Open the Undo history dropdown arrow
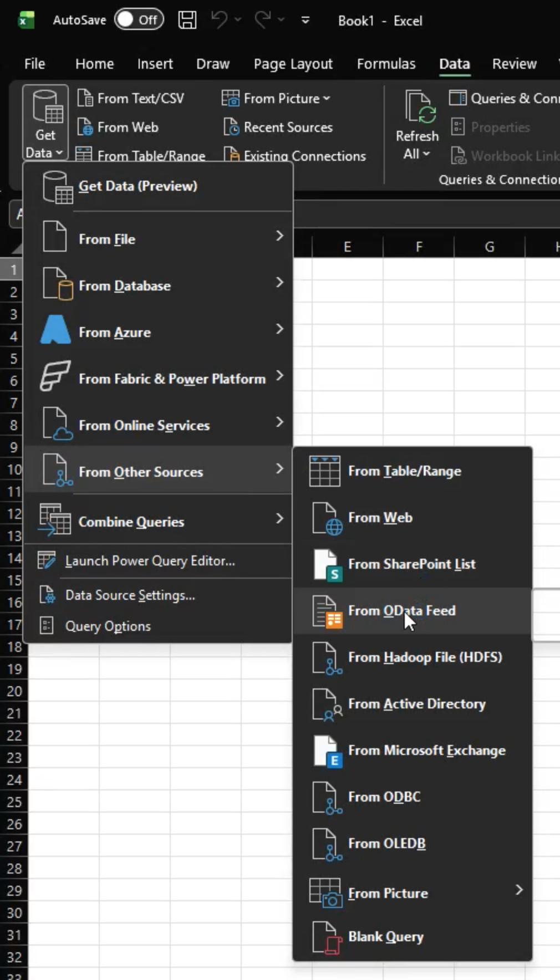The height and width of the screenshot is (980, 560). click(237, 20)
